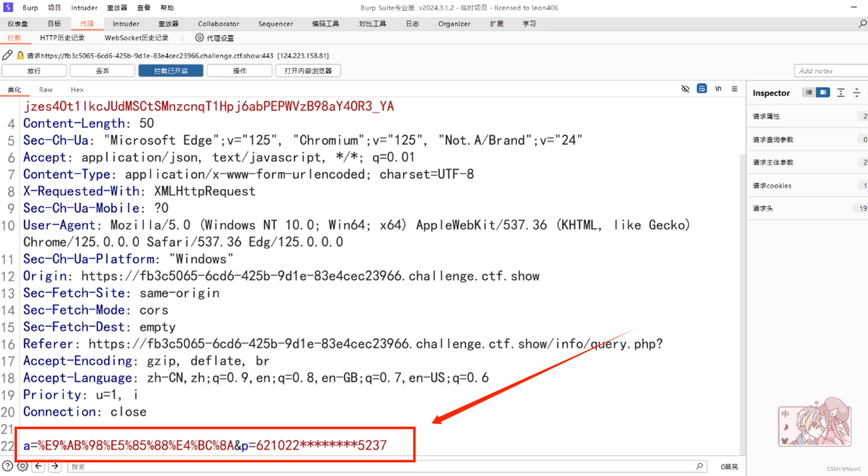Click the \n non-printable characters icon
This screenshot has width=868, height=476.
pos(718,89)
